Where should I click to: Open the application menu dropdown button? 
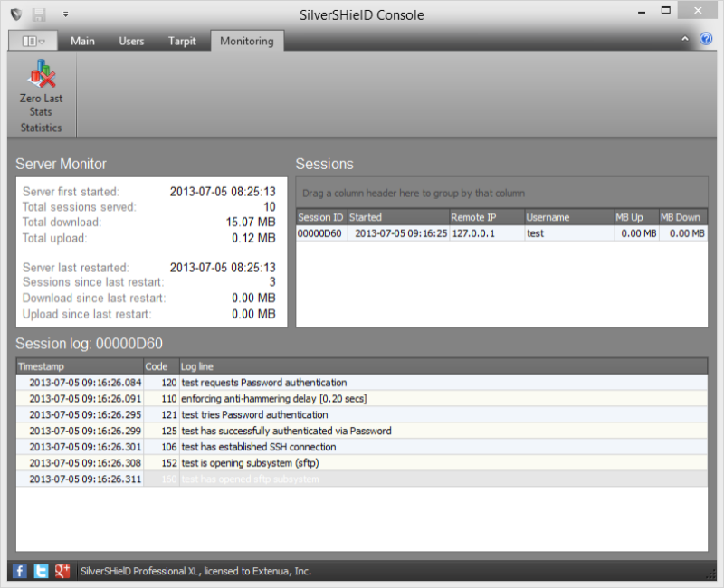pyautogui.click(x=33, y=41)
